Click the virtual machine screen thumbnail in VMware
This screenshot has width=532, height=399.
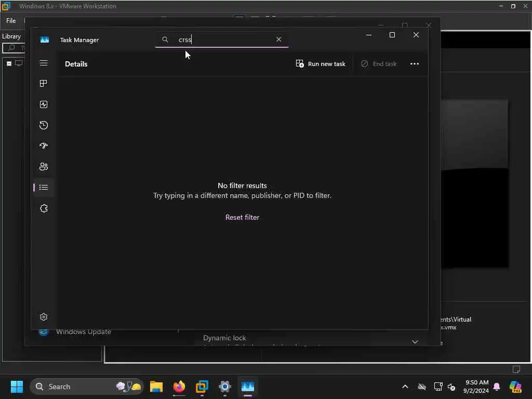475,183
